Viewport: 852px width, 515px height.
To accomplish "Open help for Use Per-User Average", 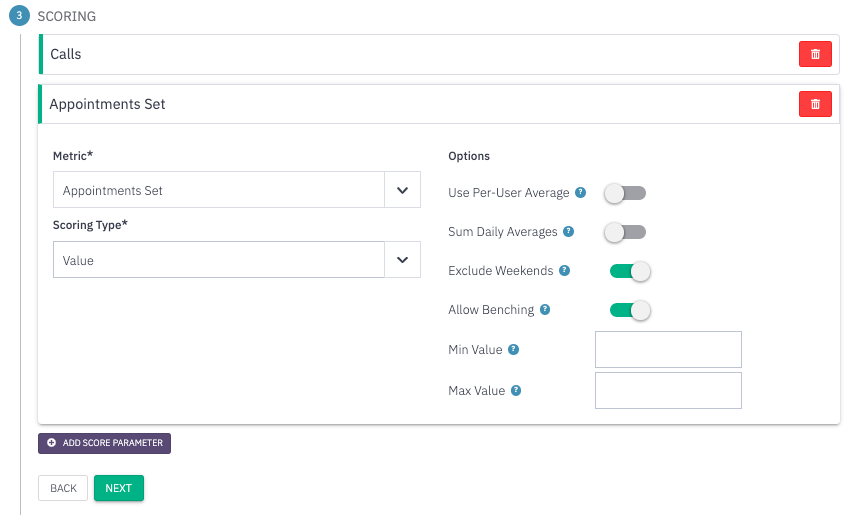I will click(580, 192).
